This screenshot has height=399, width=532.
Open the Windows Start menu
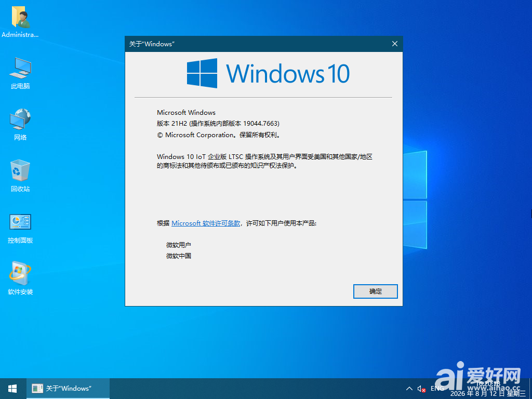tap(13, 389)
